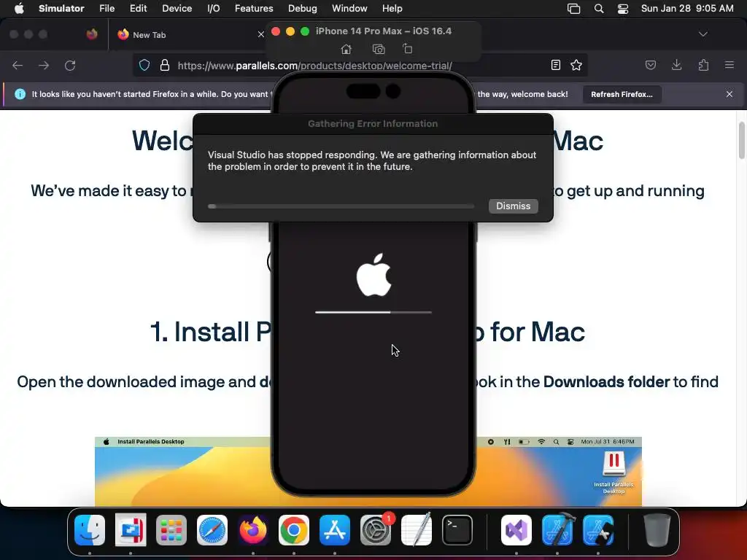Image resolution: width=747 pixels, height=560 pixels.
Task: Switch to Simulator app in Dock
Action: coord(598,530)
